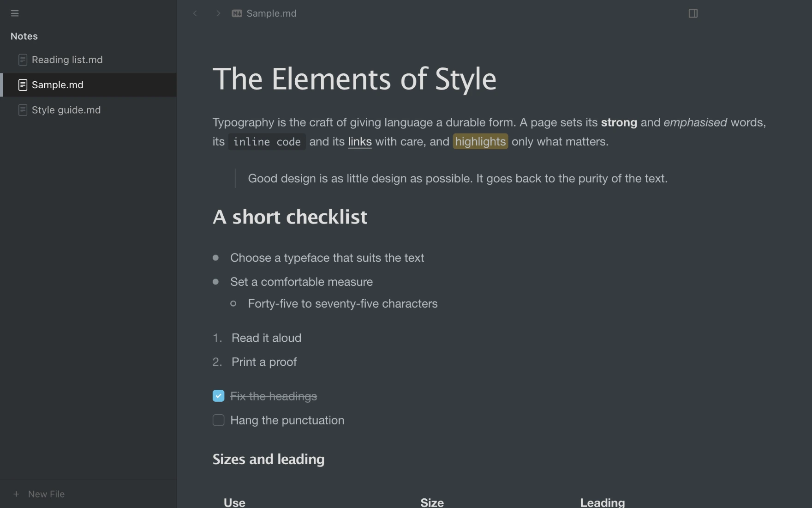The width and height of the screenshot is (812, 508).
Task: Click the bold word strong
Action: tap(619, 122)
